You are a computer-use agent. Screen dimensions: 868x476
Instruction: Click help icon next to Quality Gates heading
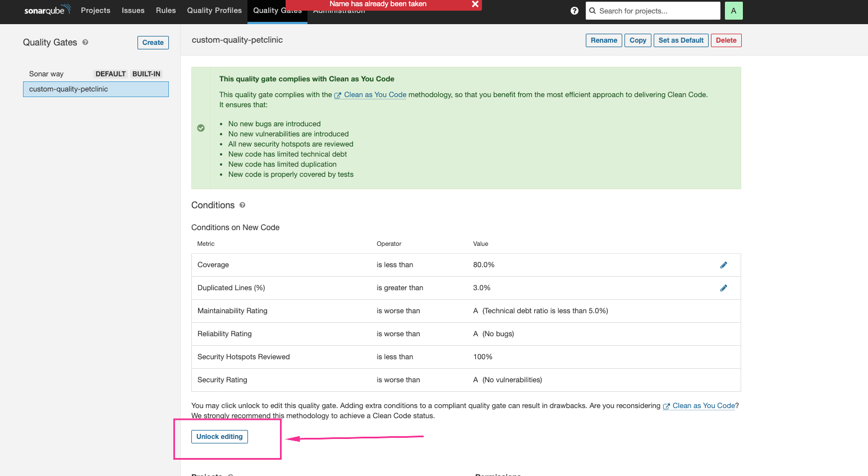click(x=85, y=42)
